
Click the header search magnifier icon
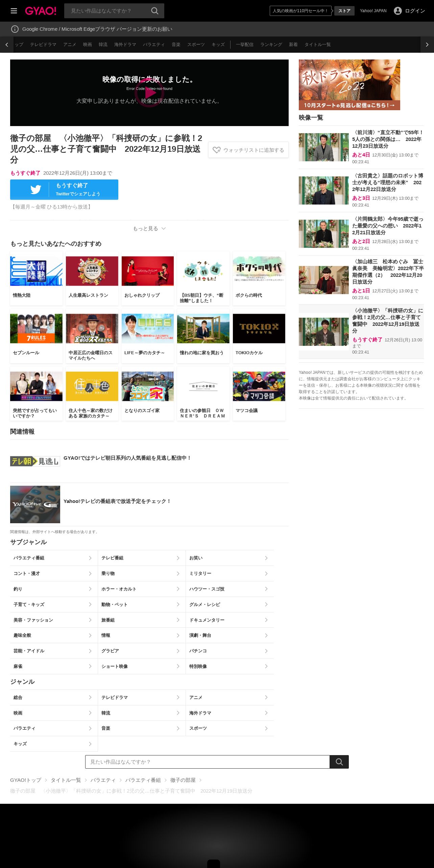[155, 11]
